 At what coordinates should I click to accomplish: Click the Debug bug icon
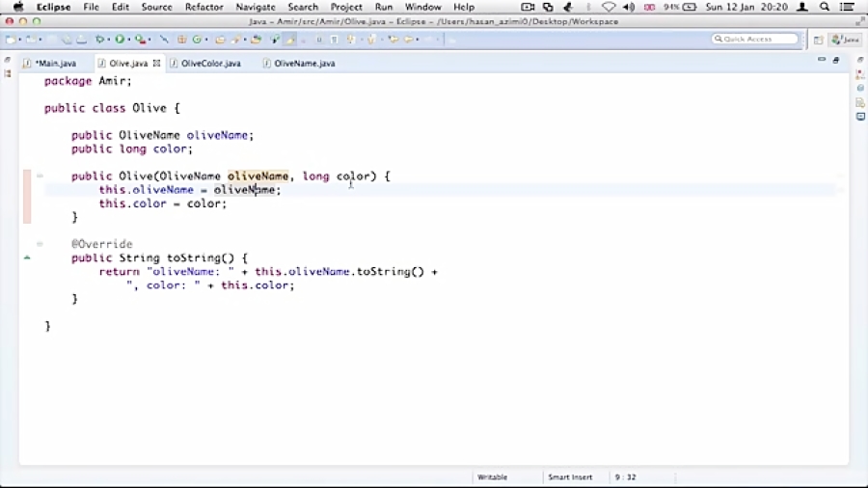coord(99,40)
